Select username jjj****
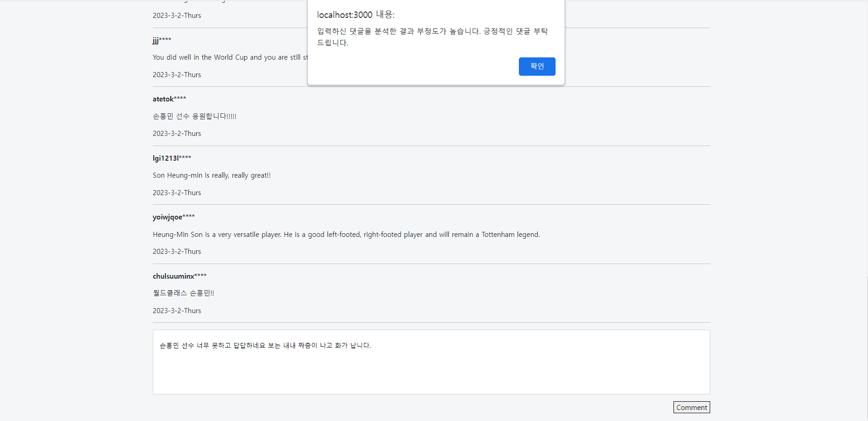This screenshot has width=868, height=421. click(x=162, y=40)
